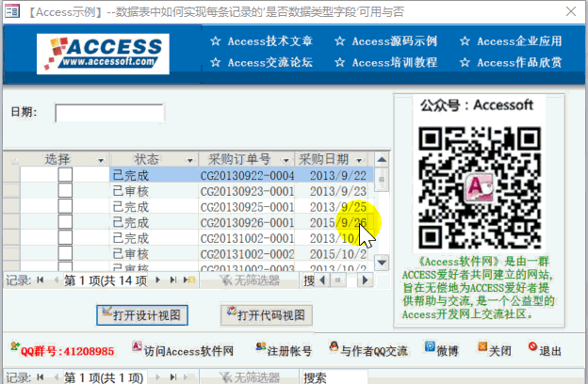Create new record in subform navigator
Image resolution: width=588 pixels, height=384 pixels.
point(189,280)
